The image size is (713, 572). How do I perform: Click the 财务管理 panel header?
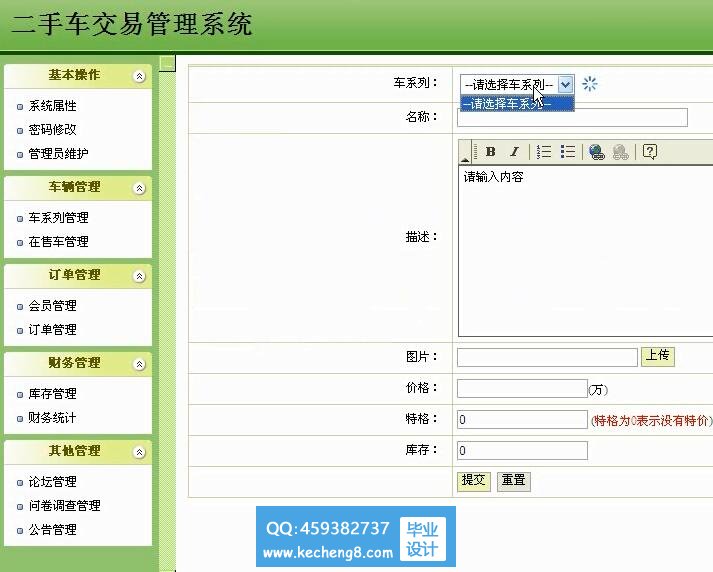(x=78, y=364)
